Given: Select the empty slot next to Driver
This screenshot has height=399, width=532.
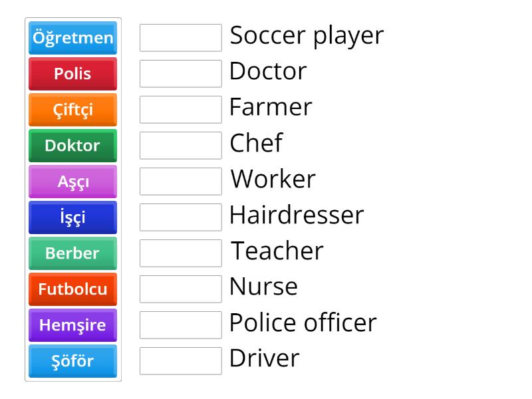Looking at the screenshot, I should [181, 361].
